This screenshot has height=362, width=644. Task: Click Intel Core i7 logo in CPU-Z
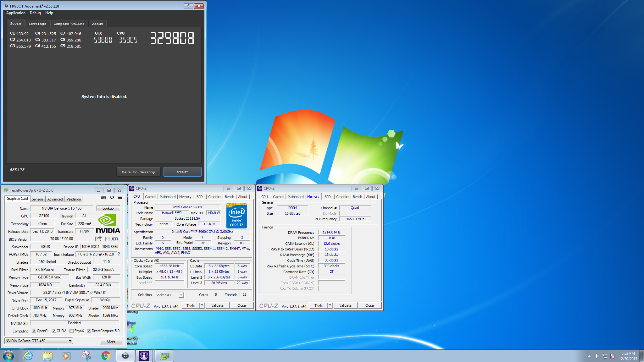[x=236, y=216]
